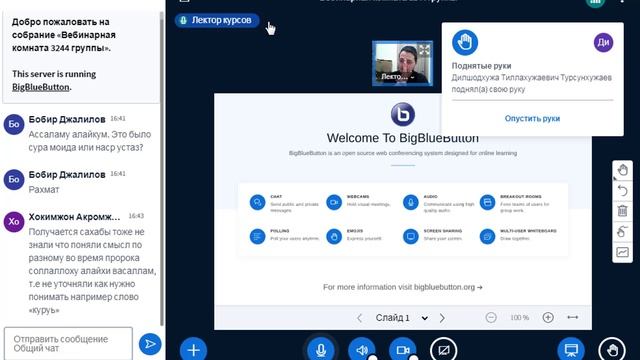The width and height of the screenshot is (640, 360).
Task: Click the WEBCAMS feature icon on slide
Action: coord(334,202)
